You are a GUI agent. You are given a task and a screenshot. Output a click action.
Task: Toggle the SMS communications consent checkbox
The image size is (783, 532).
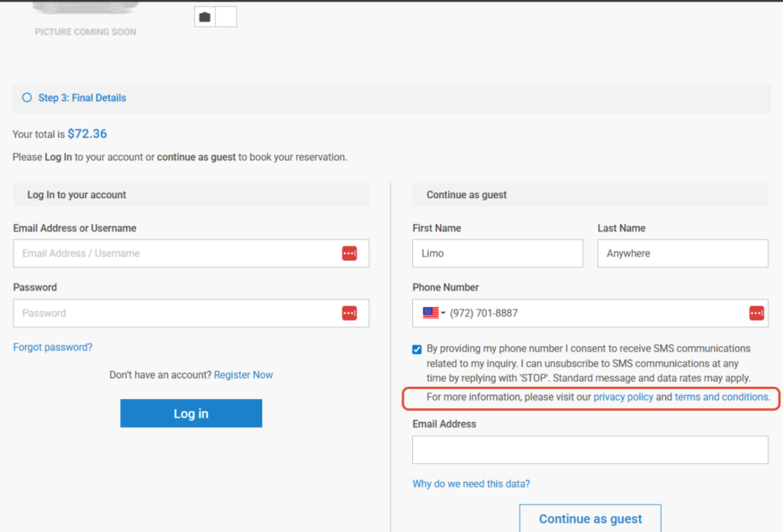coord(417,349)
